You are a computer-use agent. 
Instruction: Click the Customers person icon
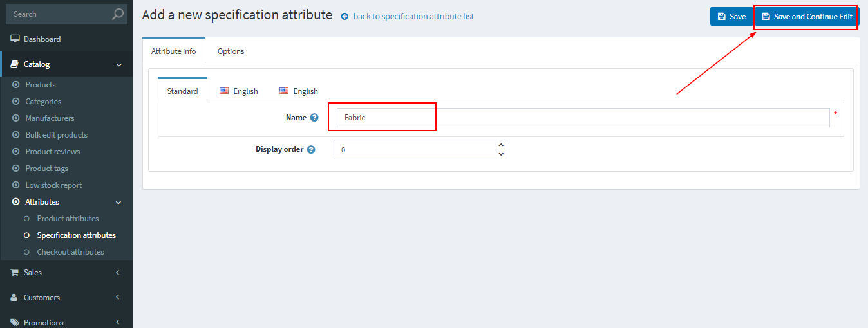(14, 298)
